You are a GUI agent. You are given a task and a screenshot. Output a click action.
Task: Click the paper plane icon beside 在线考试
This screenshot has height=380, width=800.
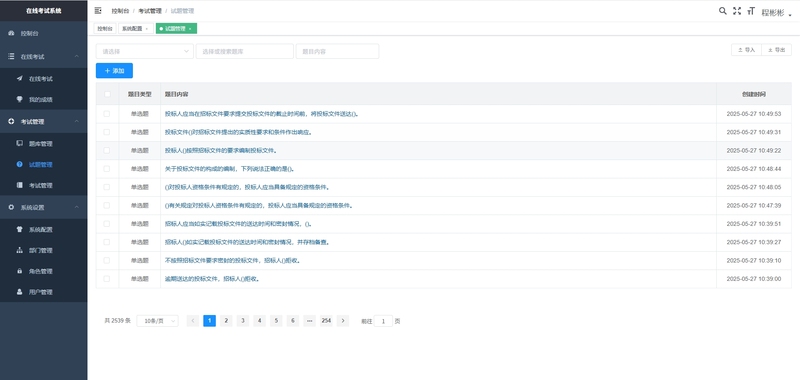[x=19, y=79]
